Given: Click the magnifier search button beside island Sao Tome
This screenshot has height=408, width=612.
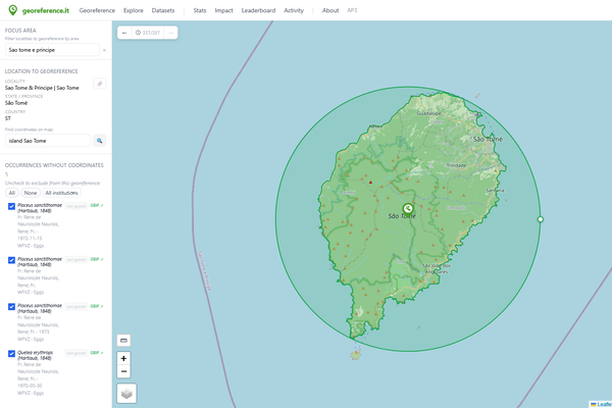Looking at the screenshot, I should click(100, 141).
